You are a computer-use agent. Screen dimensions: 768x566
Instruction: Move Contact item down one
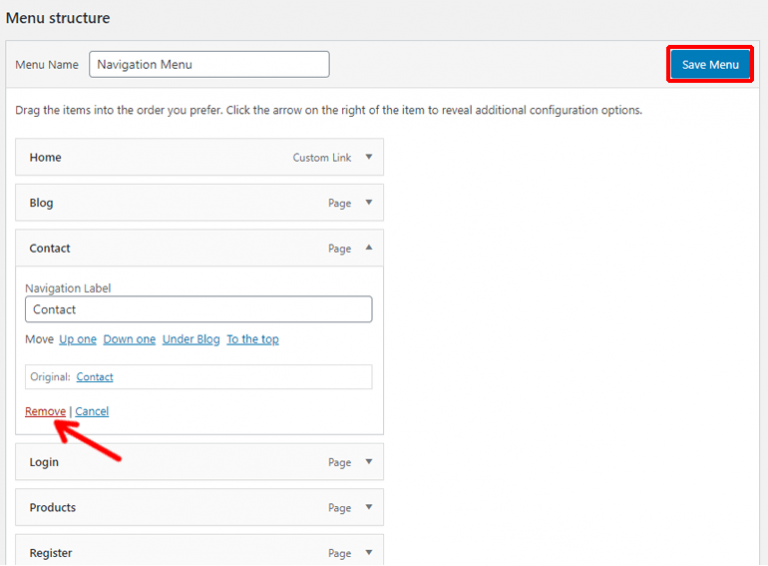(x=129, y=339)
